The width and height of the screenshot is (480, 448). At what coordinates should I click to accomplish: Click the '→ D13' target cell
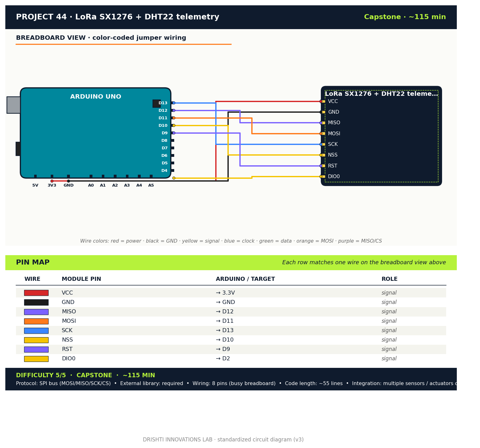[x=225, y=330]
